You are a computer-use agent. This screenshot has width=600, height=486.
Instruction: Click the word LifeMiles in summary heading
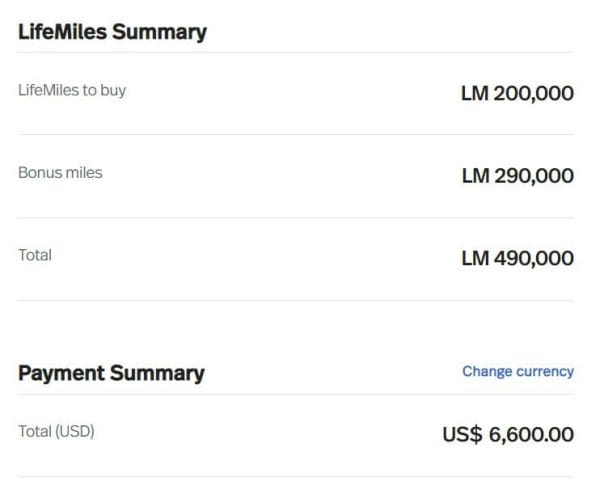coord(62,31)
